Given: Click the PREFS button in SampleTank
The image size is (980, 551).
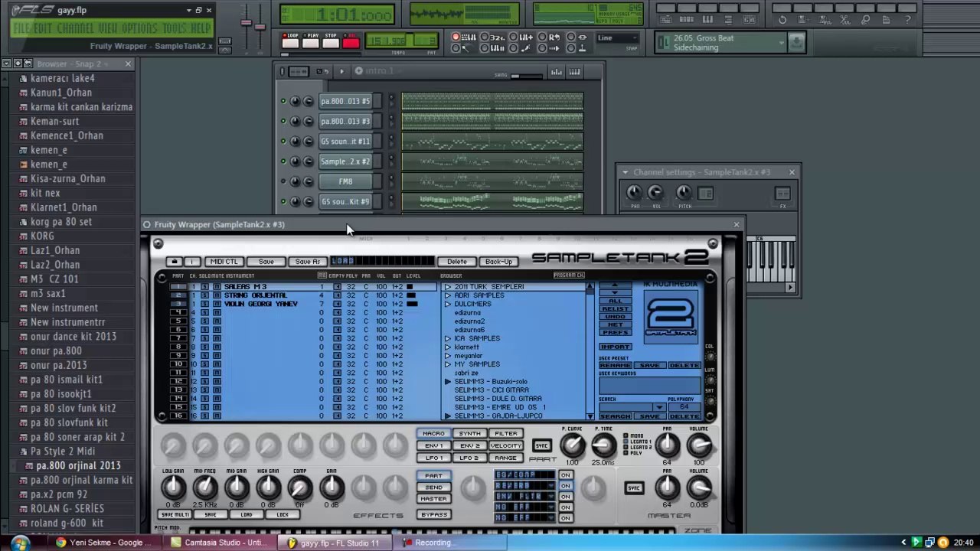Looking at the screenshot, I should pos(615,333).
